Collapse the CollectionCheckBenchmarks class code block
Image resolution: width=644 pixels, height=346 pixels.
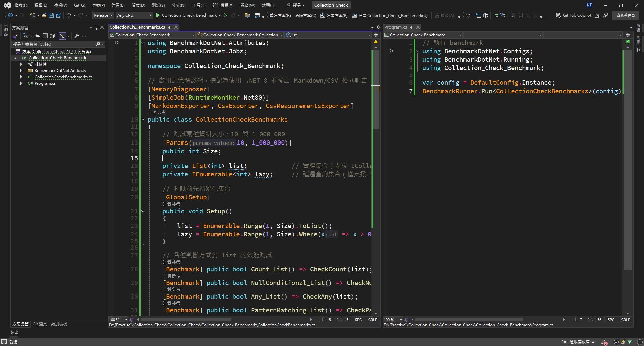point(143,120)
